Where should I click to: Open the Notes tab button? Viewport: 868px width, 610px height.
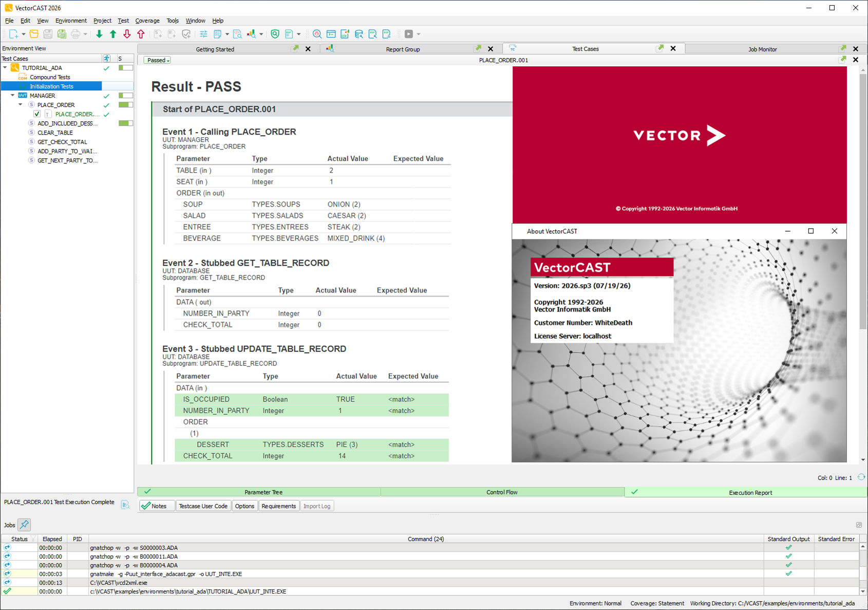157,506
